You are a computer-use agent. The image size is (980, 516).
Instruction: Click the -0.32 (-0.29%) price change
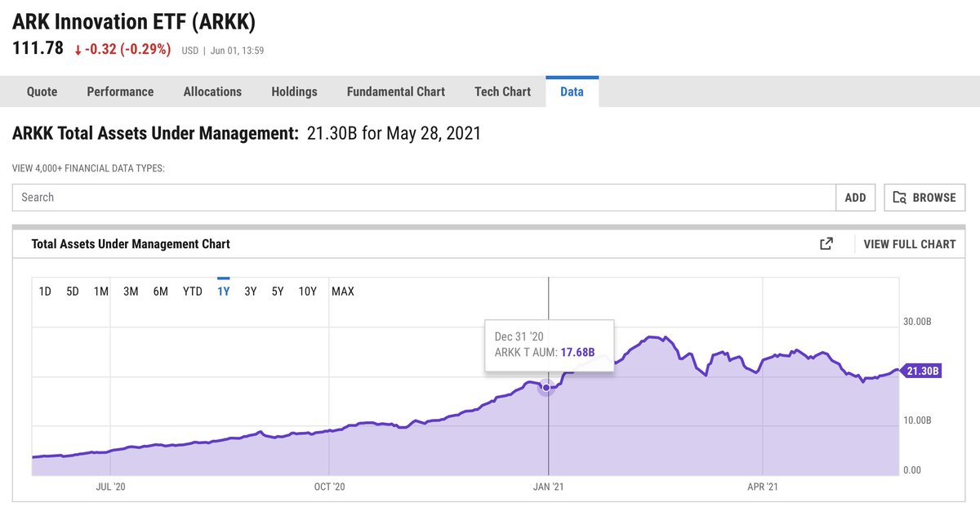[x=122, y=49]
